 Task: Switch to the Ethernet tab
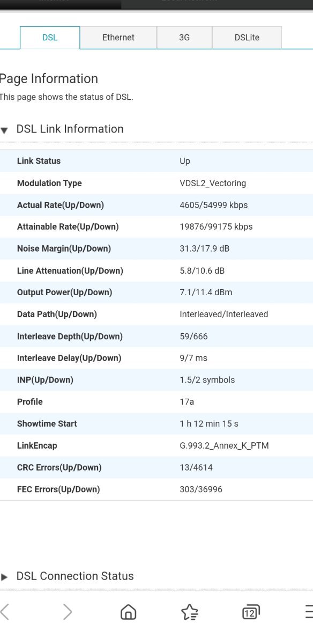pyautogui.click(x=118, y=38)
